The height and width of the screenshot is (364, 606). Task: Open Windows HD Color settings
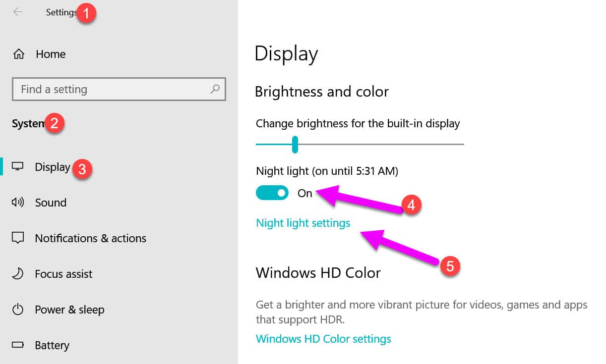click(x=323, y=339)
